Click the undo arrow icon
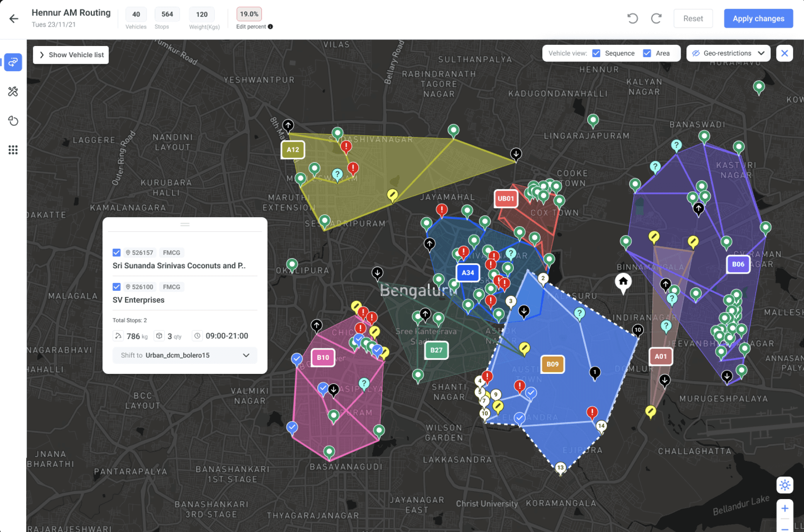This screenshot has height=532, width=804. point(632,19)
